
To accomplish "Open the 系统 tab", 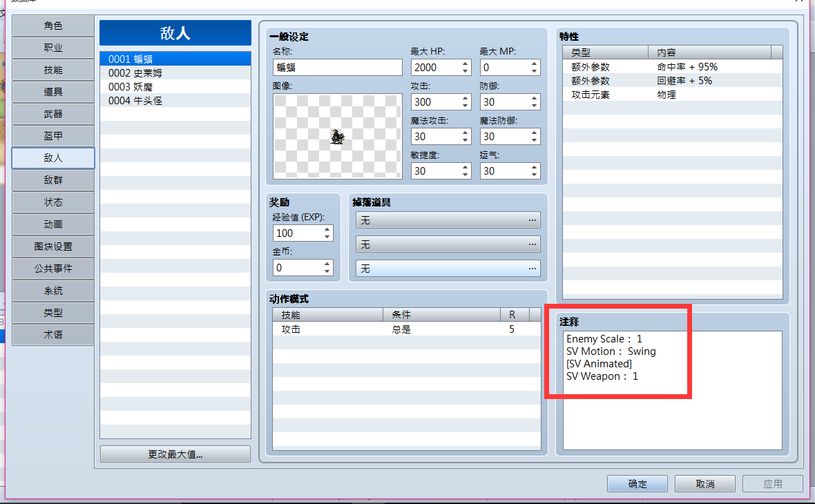I will (53, 291).
